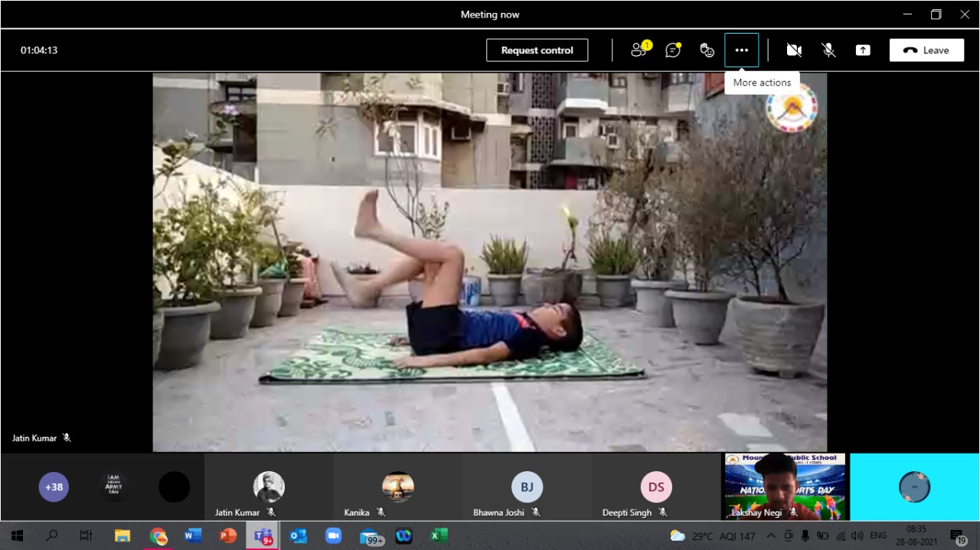Open the More actions menu

(x=741, y=50)
